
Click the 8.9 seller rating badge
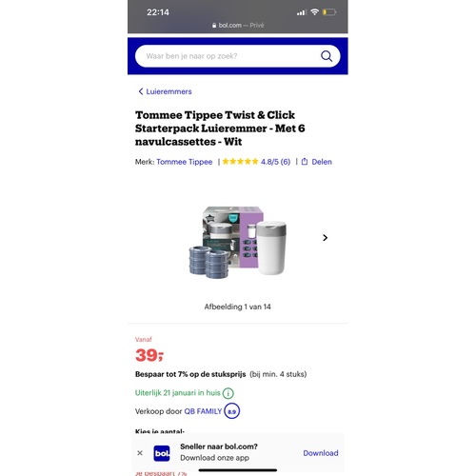232,411
